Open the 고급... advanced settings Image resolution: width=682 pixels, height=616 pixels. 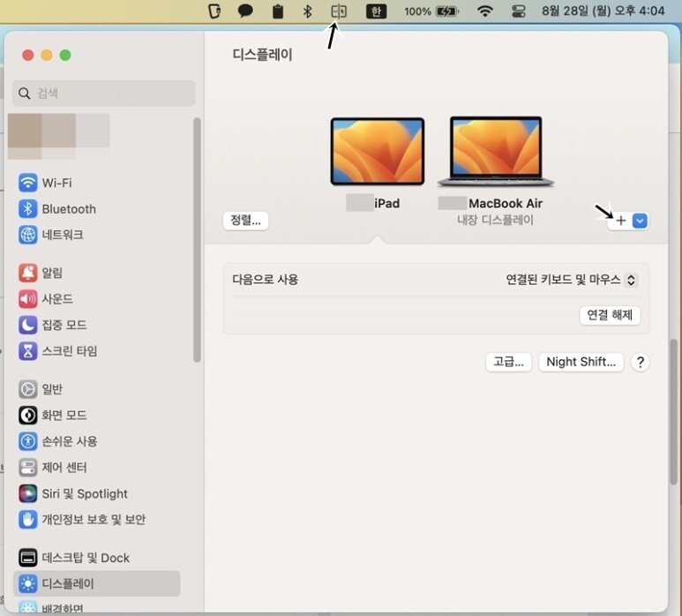[508, 362]
